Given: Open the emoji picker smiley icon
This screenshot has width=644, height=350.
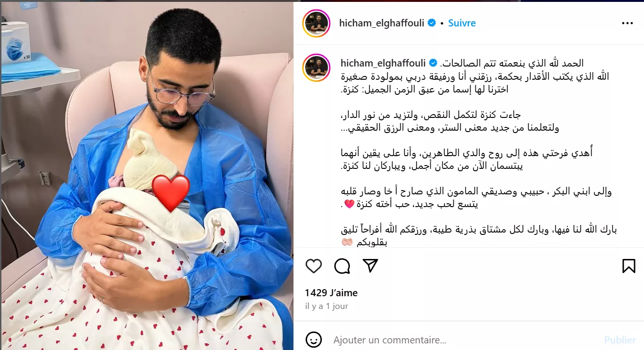Looking at the screenshot, I should [x=314, y=340].
